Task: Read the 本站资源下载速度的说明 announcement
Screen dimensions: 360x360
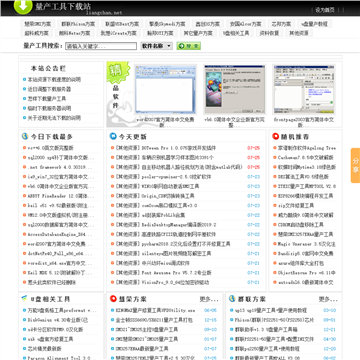Action: click(54, 80)
